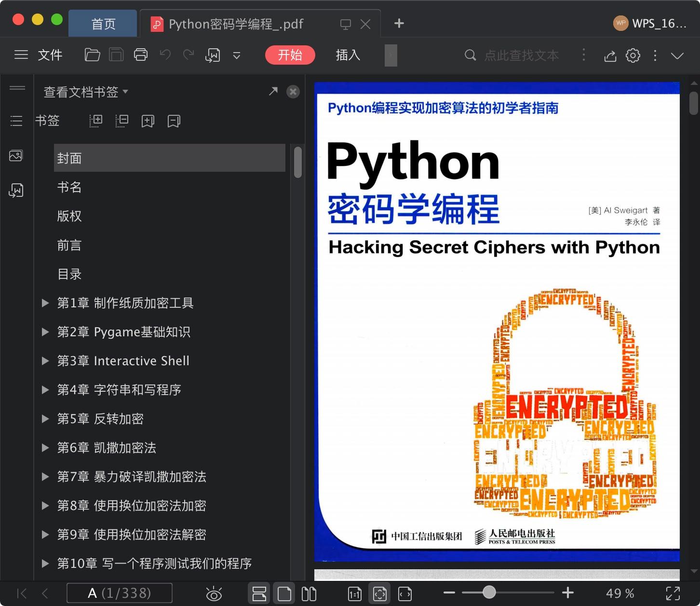Viewport: 700px width, 606px height.
Task: Select the 封面 bookmark
Action: click(170, 158)
